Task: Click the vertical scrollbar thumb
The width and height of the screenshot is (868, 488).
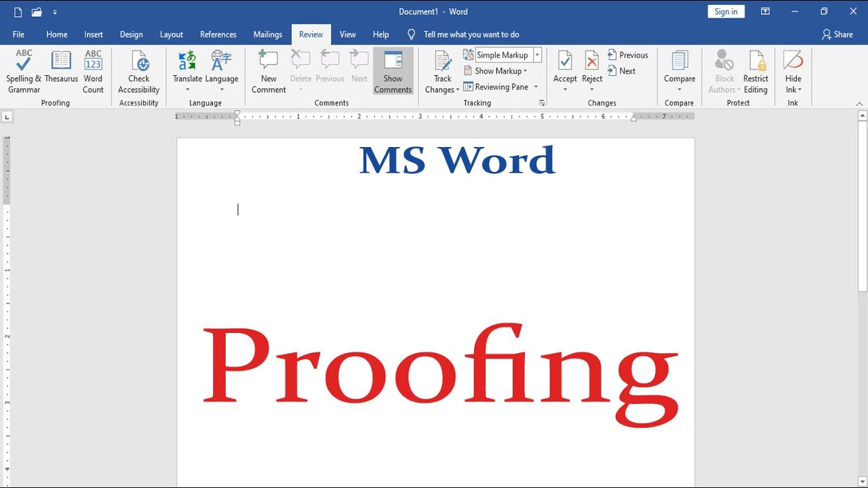Action: (x=863, y=207)
